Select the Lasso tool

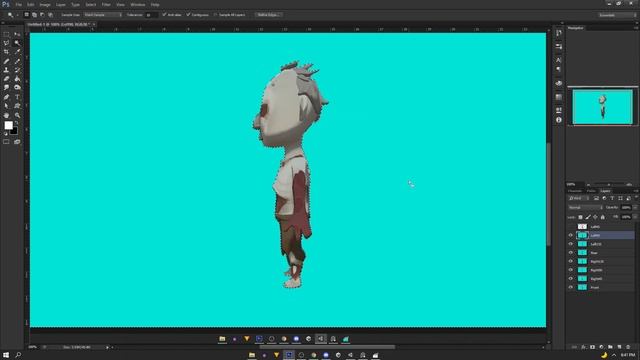pos(6,43)
